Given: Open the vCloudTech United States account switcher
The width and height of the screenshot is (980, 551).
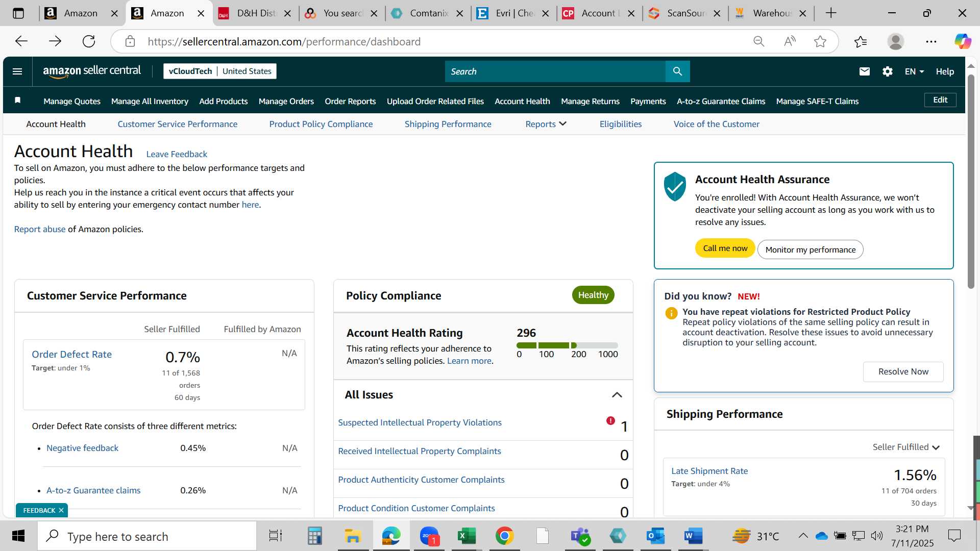Looking at the screenshot, I should [220, 71].
